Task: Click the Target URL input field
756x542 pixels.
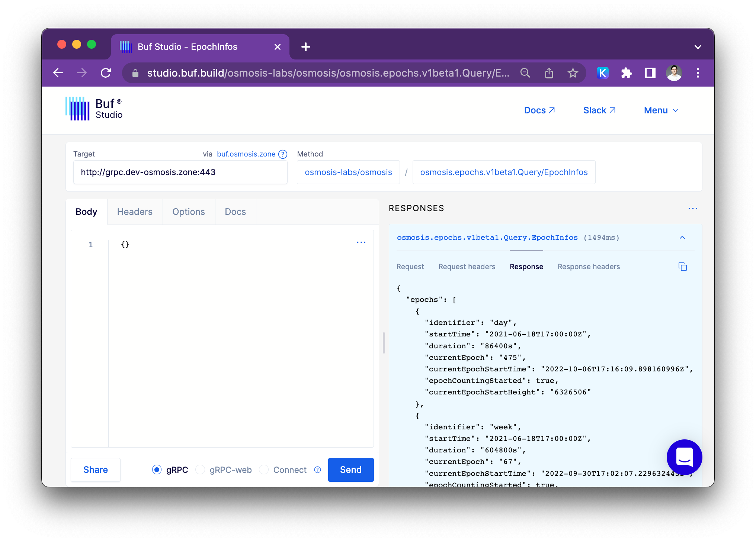Action: coord(180,172)
